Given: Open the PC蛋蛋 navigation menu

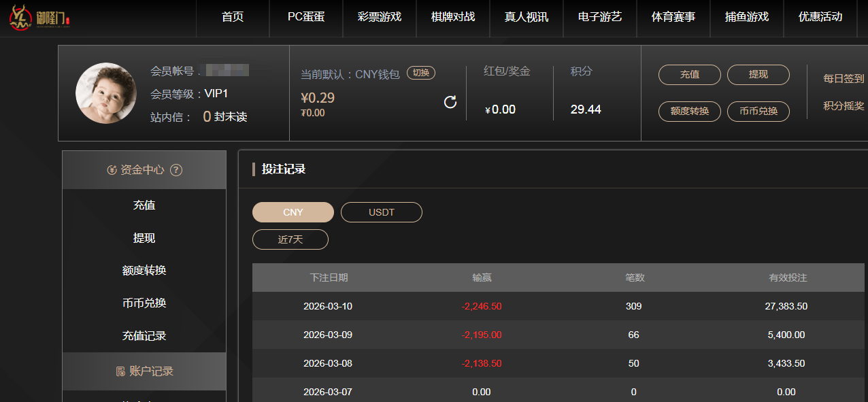Looking at the screenshot, I should pyautogui.click(x=306, y=17).
